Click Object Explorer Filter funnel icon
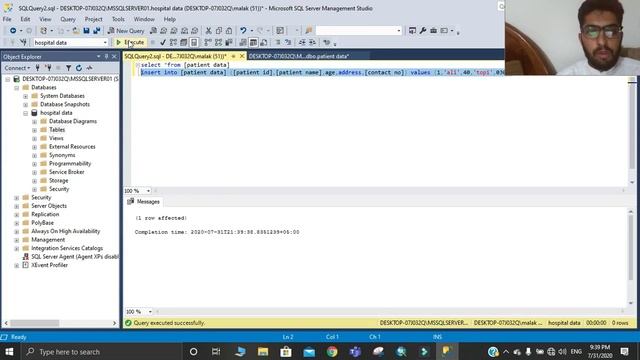 pyautogui.click(x=69, y=68)
